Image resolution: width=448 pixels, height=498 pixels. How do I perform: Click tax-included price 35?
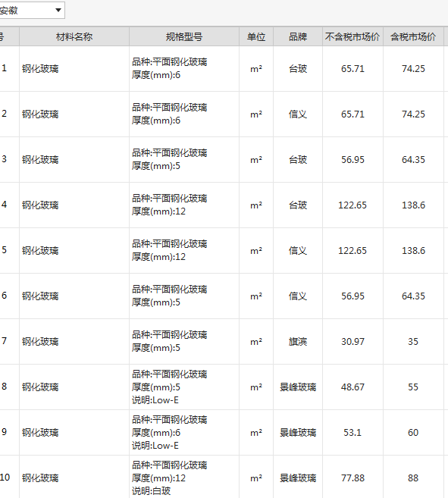point(413,341)
